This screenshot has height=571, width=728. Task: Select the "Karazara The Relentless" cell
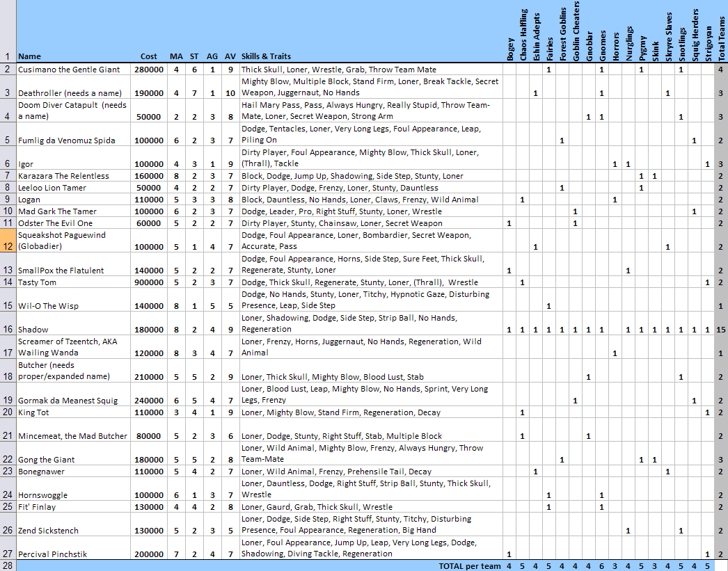coord(73,176)
